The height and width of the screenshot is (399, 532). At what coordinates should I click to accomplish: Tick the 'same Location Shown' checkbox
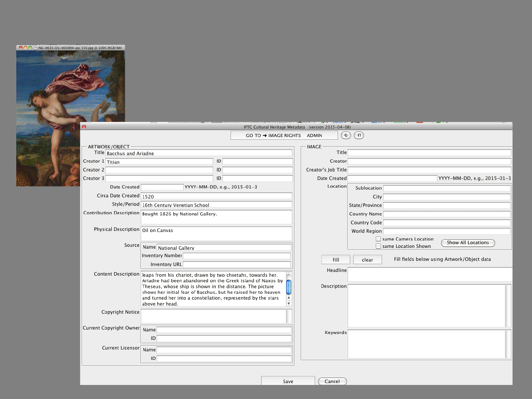[x=378, y=246]
